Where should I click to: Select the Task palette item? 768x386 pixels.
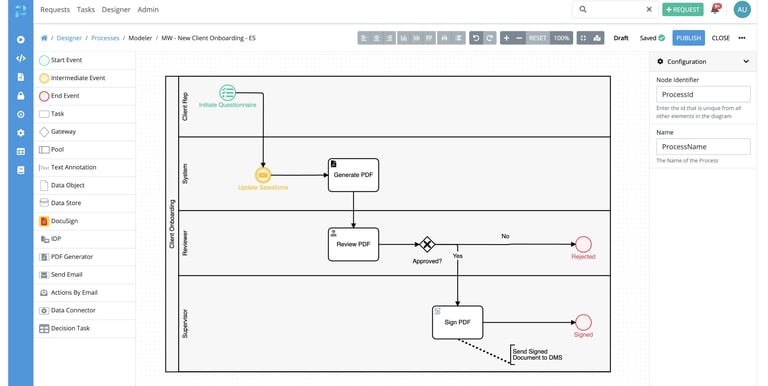point(85,114)
